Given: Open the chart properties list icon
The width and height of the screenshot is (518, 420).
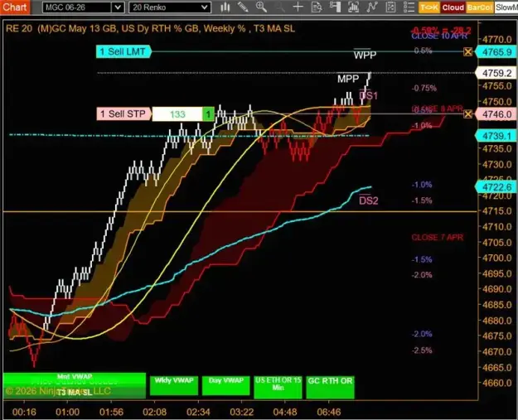Looking at the screenshot, I should tap(409, 7).
